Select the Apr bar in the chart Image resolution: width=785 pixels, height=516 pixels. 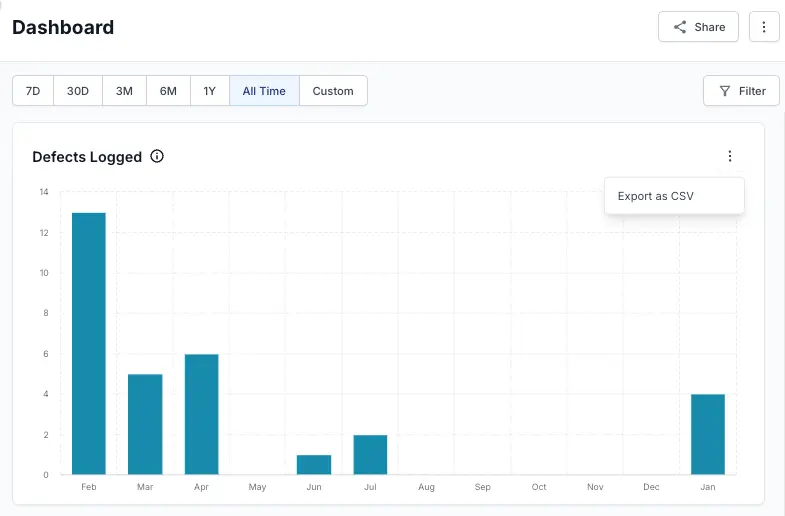point(201,414)
